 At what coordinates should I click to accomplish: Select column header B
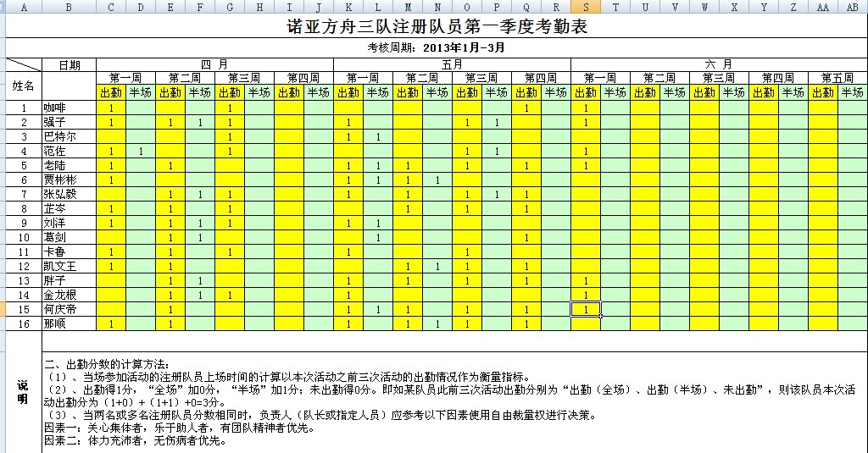70,7
